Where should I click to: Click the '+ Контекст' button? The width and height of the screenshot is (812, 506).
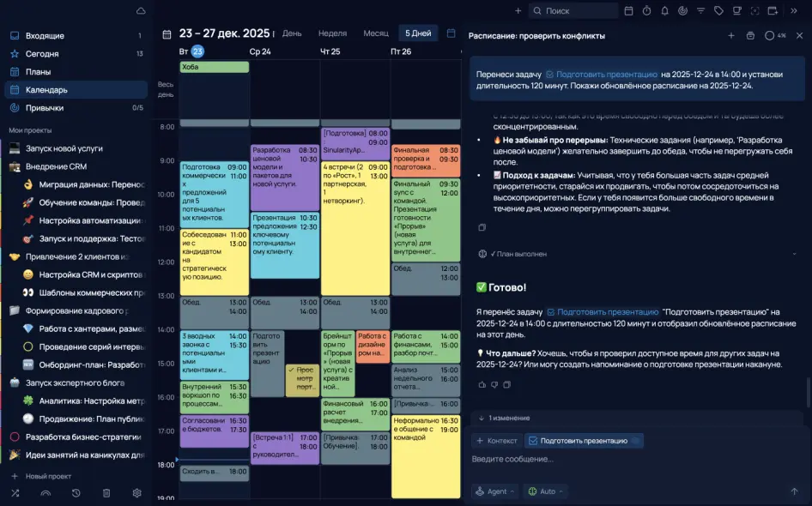click(497, 441)
